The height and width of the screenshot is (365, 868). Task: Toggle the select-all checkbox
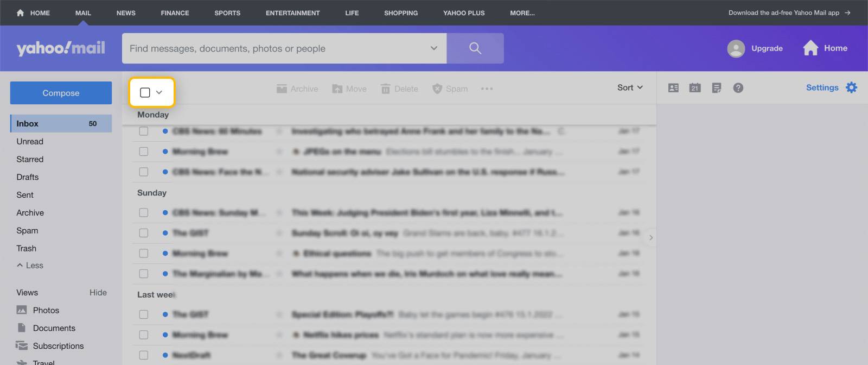coord(145,92)
